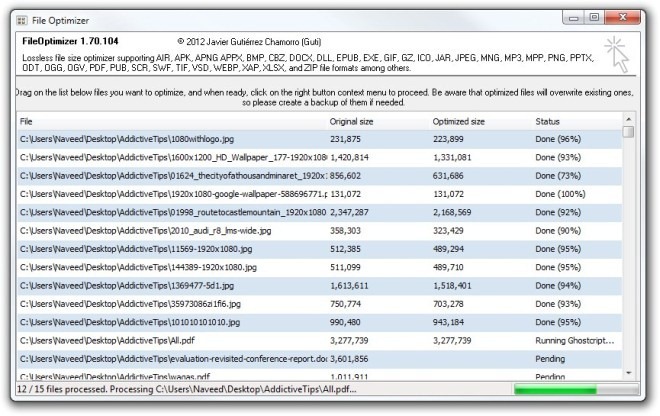
Task: Click the 'Done (92%)' status cell
Action: (558, 212)
